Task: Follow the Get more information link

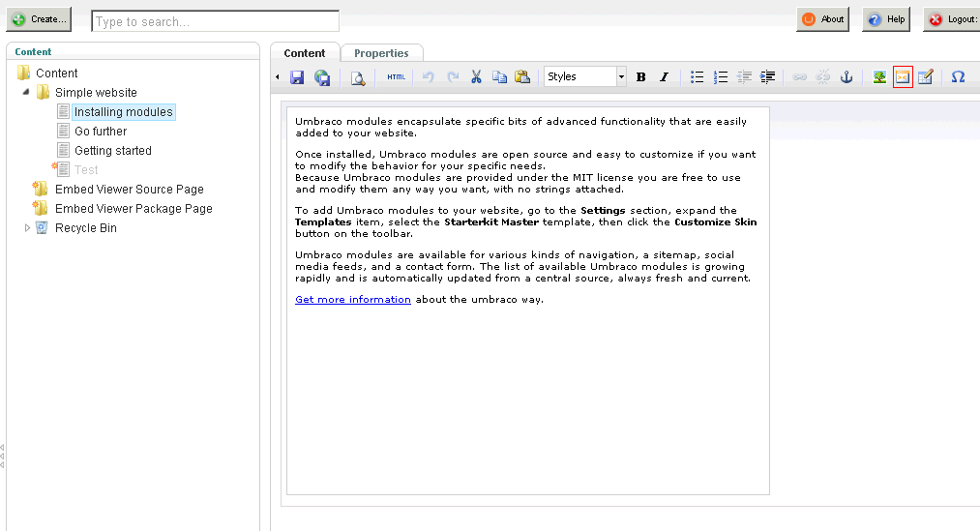Action: (x=353, y=299)
